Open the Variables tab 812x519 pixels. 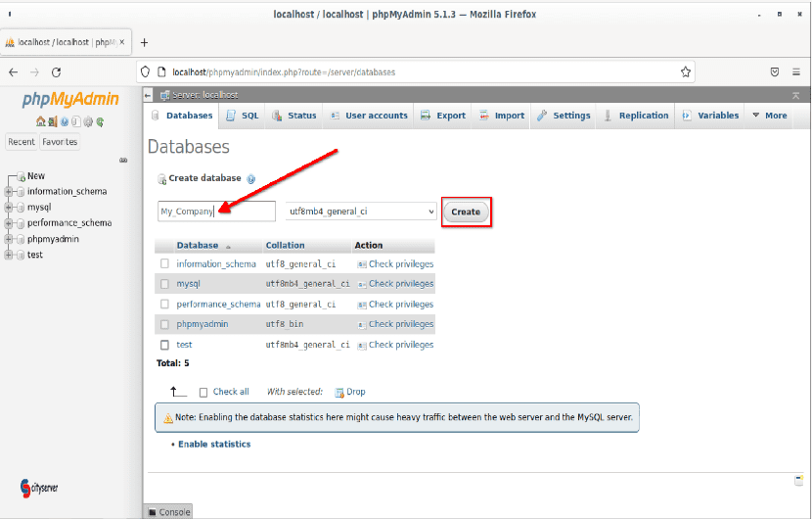[710, 116]
